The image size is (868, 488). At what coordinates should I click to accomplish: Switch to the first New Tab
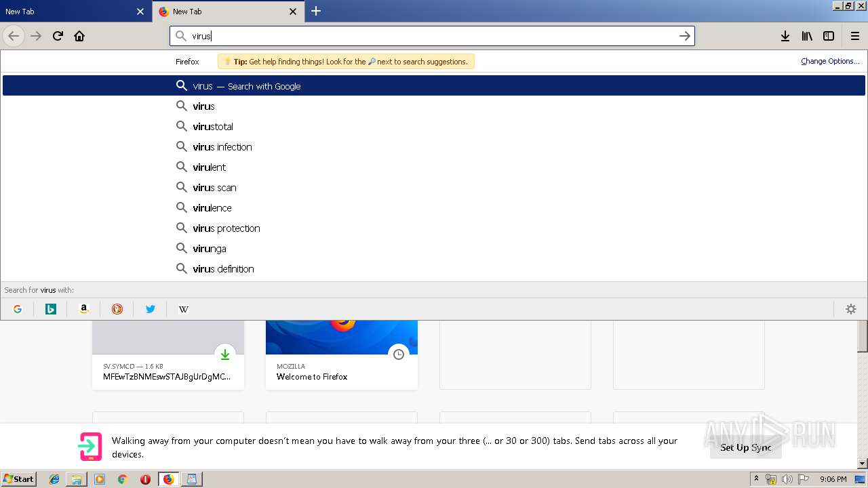pos(75,12)
